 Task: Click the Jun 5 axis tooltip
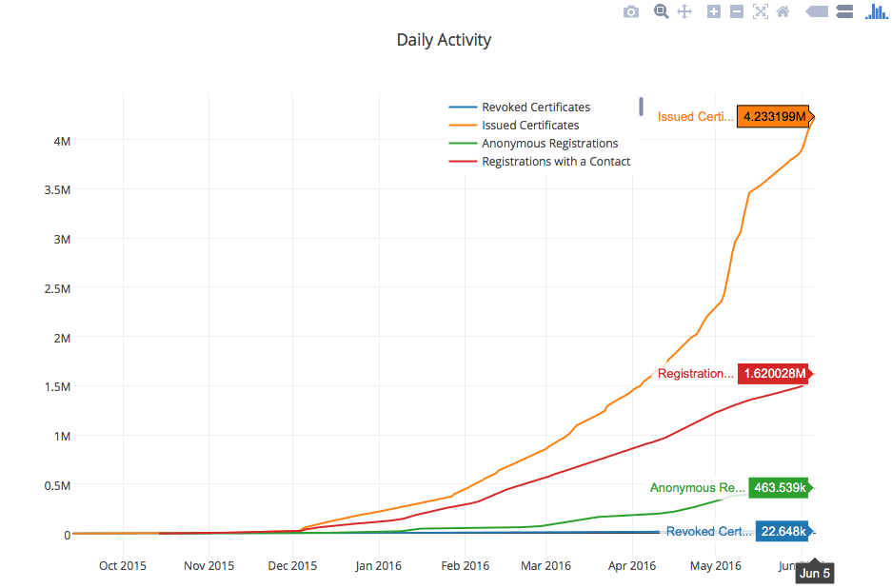tap(814, 572)
